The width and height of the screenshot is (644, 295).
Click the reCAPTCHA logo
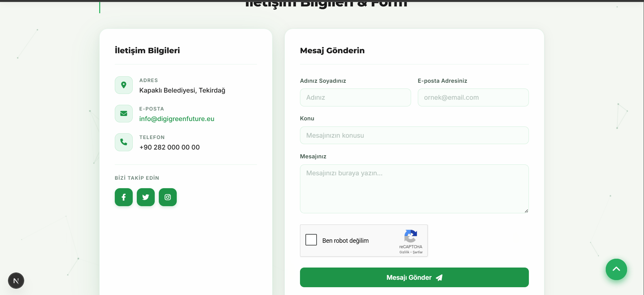click(410, 236)
